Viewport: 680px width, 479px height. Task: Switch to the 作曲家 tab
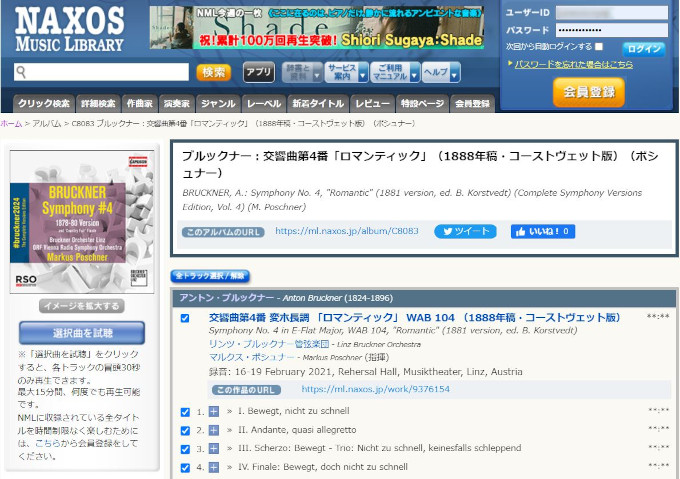click(x=140, y=103)
